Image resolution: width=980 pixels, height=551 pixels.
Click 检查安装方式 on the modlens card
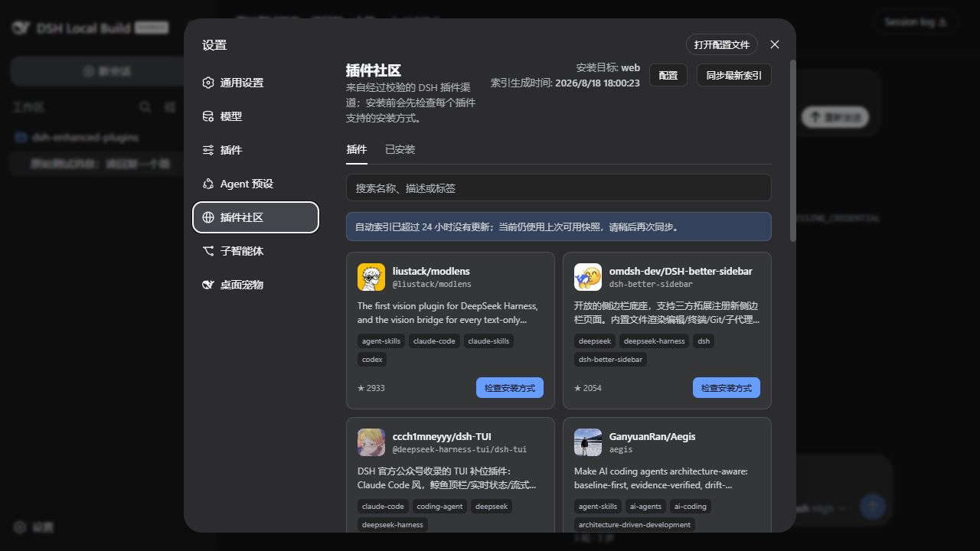pos(510,388)
